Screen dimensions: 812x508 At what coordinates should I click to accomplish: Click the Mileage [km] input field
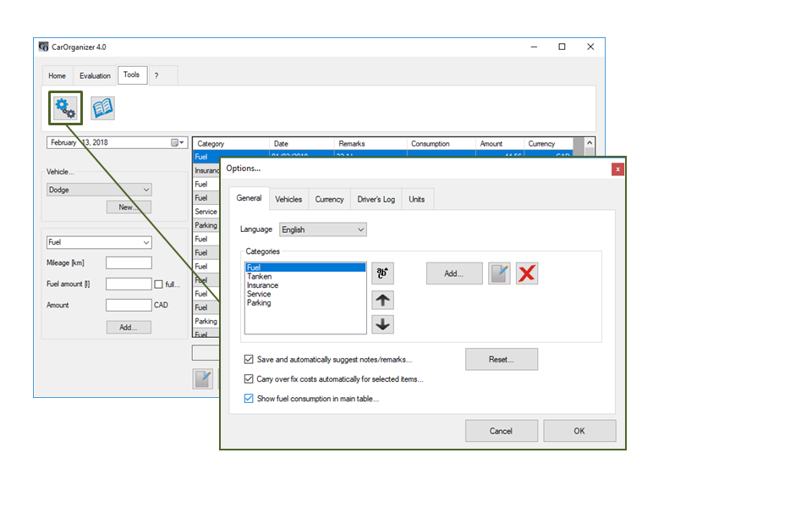click(129, 263)
